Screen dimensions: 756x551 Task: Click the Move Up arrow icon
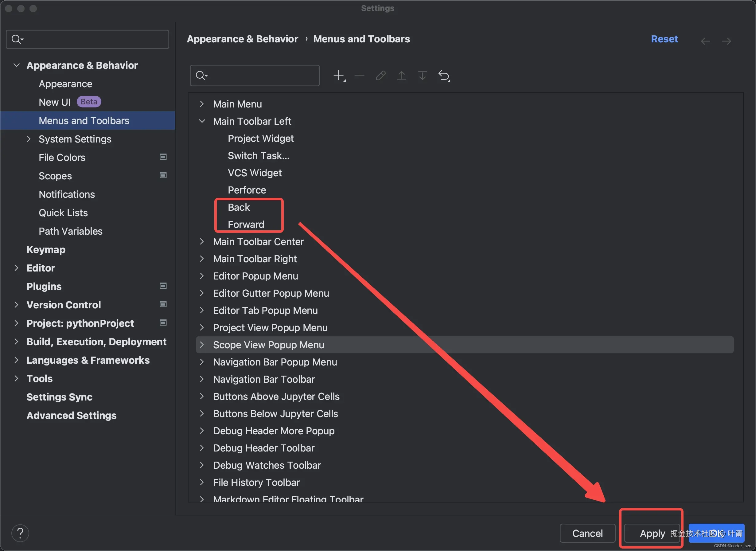[x=402, y=75]
